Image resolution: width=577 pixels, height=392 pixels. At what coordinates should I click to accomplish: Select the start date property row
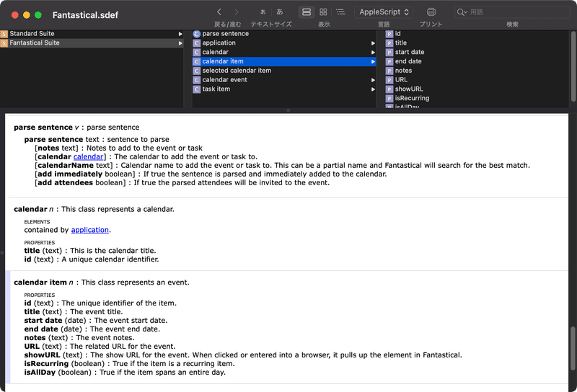pyautogui.click(x=477, y=52)
